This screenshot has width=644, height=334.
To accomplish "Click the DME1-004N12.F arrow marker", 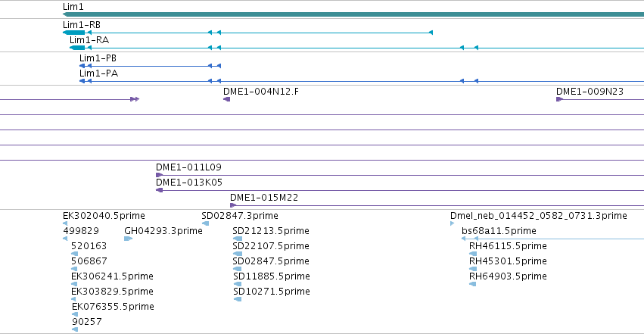I will pyautogui.click(x=227, y=99).
